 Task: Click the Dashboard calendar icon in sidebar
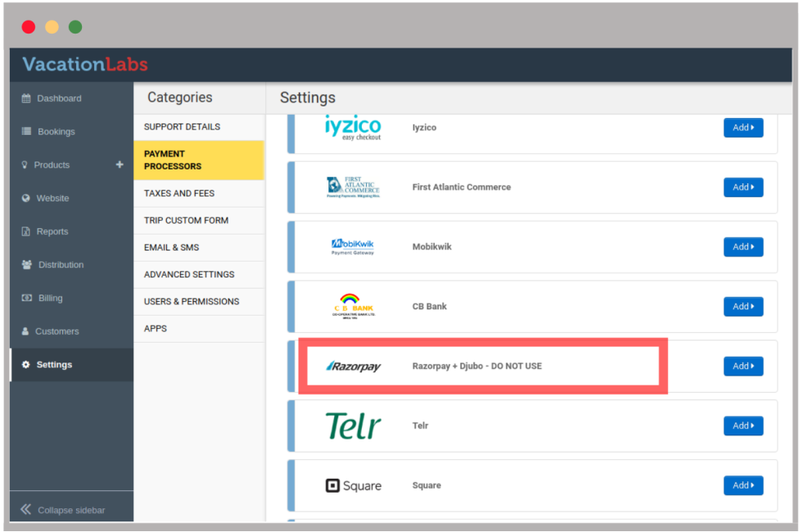pyautogui.click(x=26, y=98)
